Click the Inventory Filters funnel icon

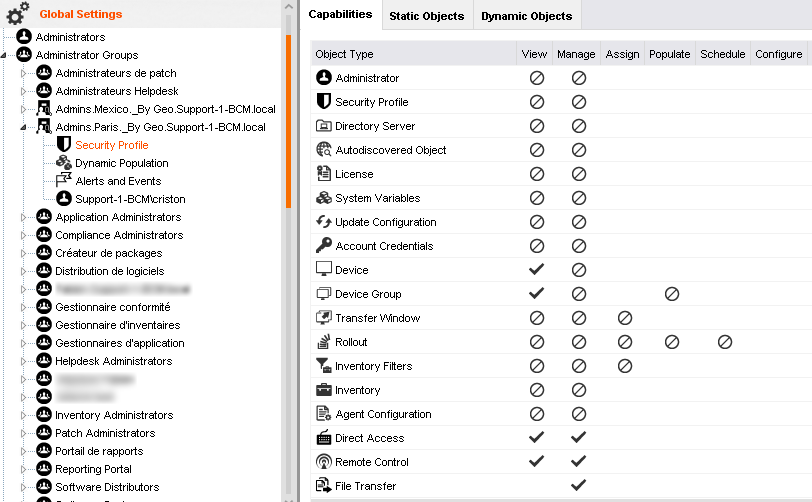pyautogui.click(x=324, y=366)
